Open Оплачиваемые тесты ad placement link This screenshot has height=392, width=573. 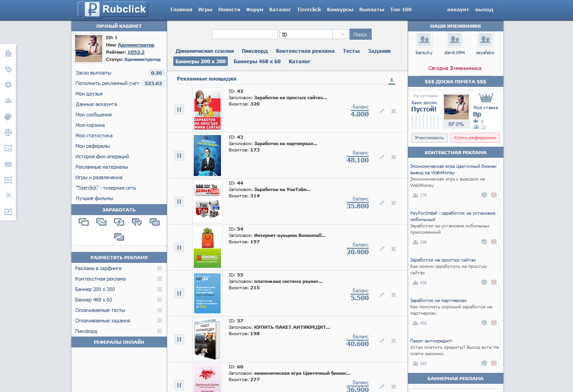coord(100,310)
